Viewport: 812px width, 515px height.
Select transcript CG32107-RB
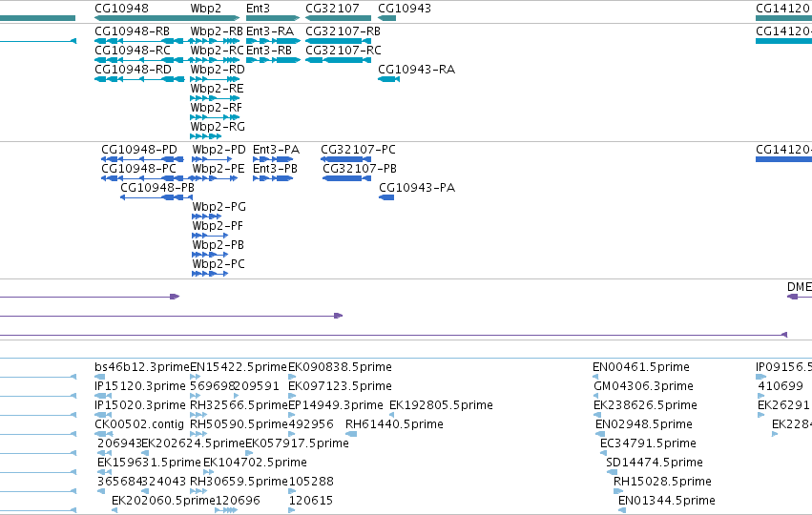click(x=338, y=41)
